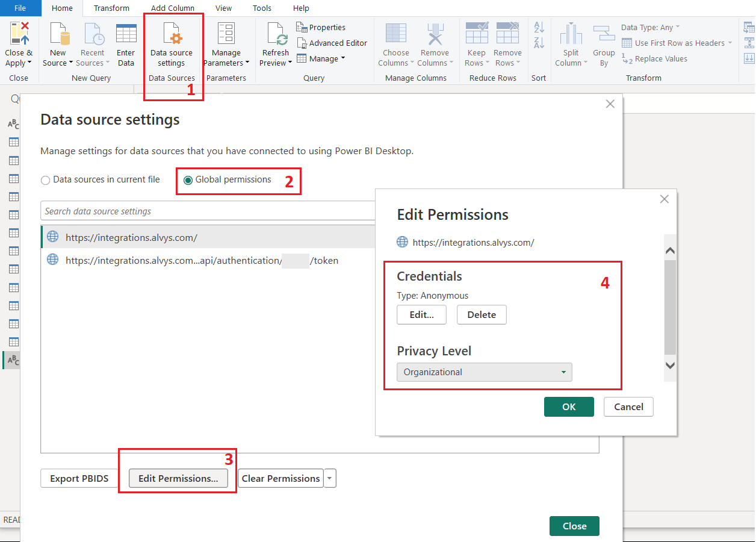Open the File tab

[x=20, y=8]
